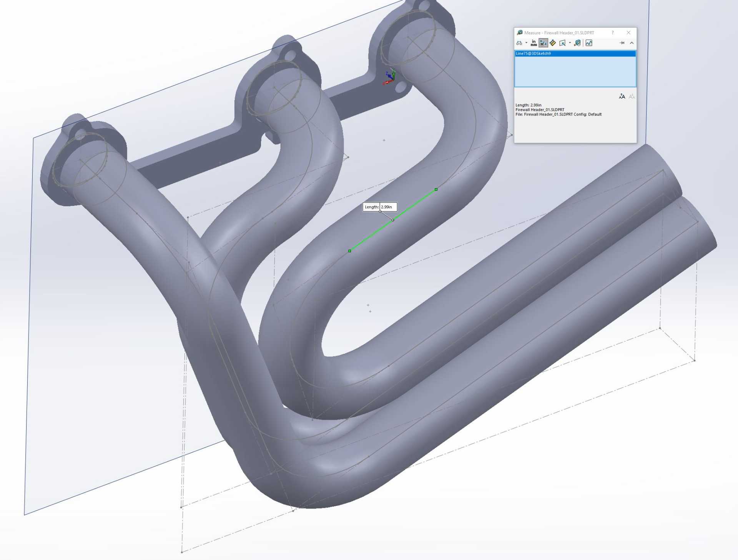
Task: Open the Projected On dropdown arrow
Action: (x=570, y=43)
